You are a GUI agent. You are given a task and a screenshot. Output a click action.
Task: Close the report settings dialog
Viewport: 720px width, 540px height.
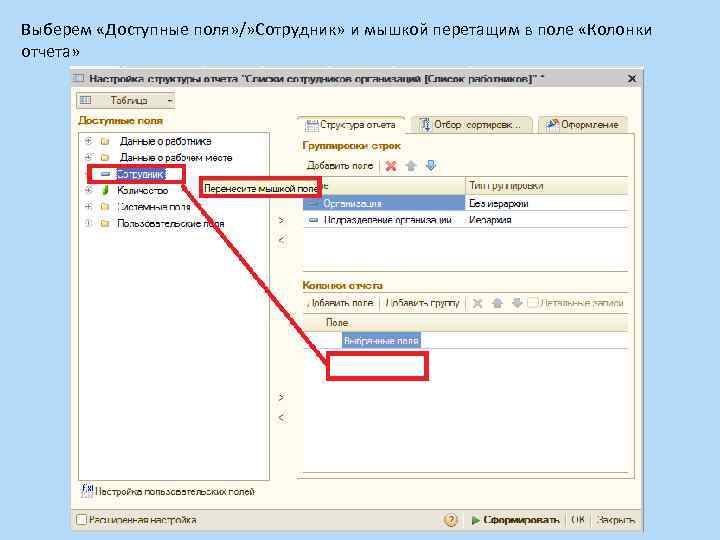point(632,79)
